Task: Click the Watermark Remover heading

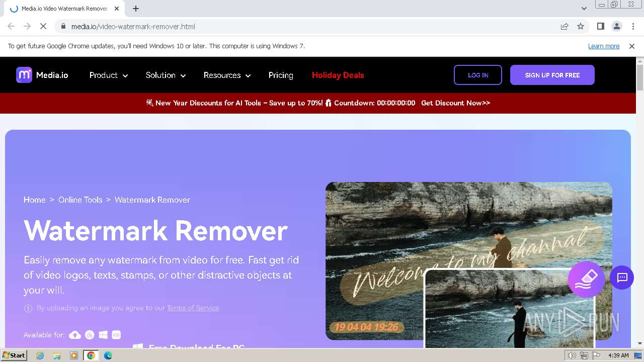Action: (155, 231)
